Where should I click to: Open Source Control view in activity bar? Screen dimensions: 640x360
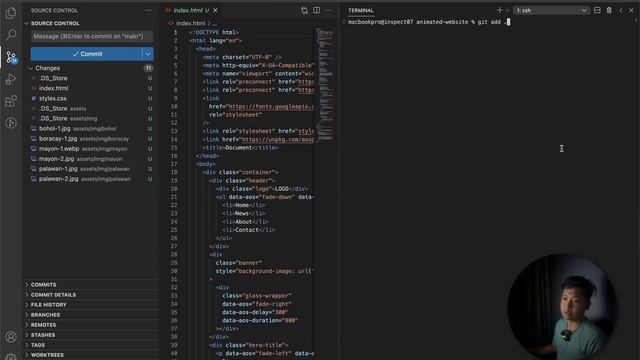coord(11,57)
